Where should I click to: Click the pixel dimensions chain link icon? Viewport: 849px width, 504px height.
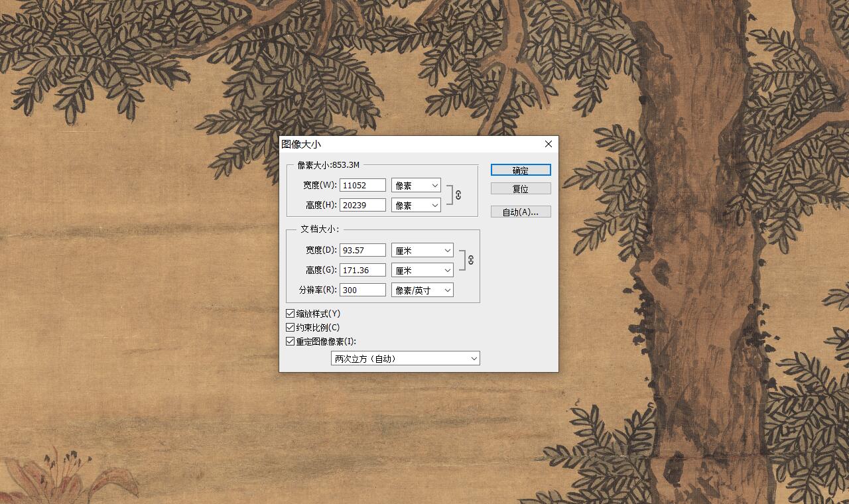point(458,195)
